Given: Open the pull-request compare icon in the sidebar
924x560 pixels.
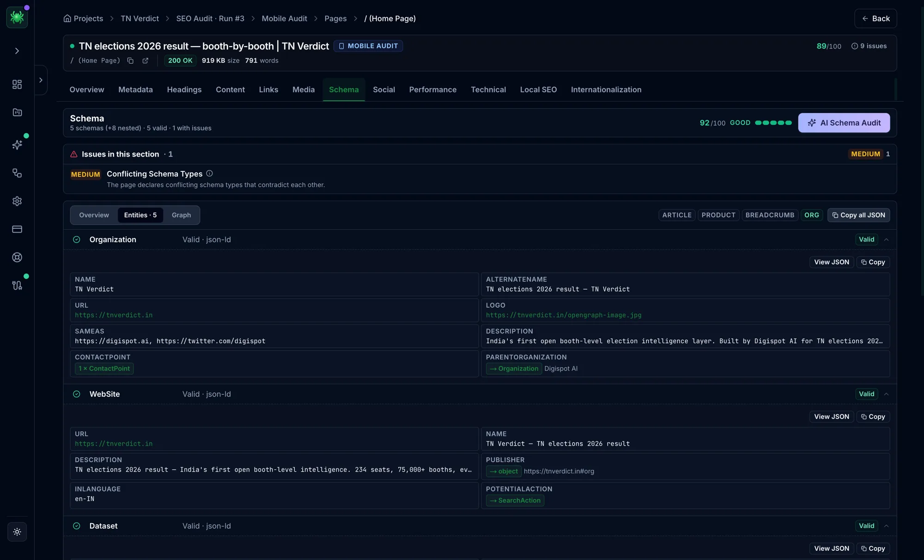Looking at the screenshot, I should point(17,286).
